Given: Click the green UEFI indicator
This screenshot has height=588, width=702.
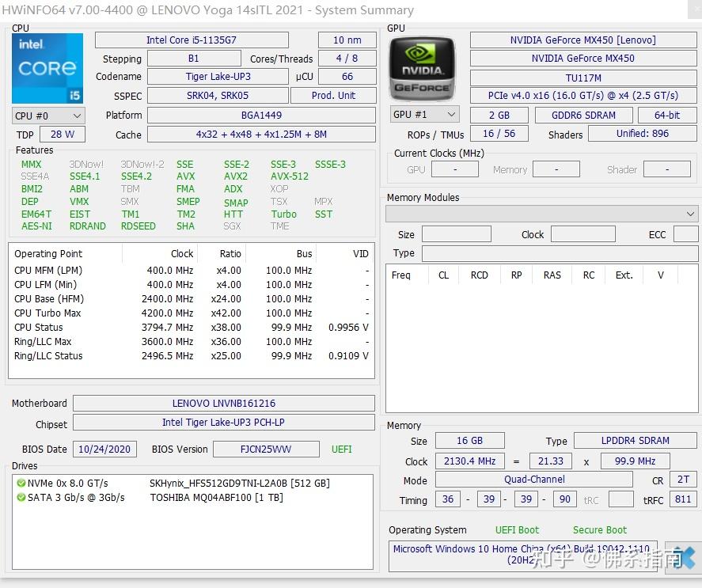Looking at the screenshot, I should point(341,449).
